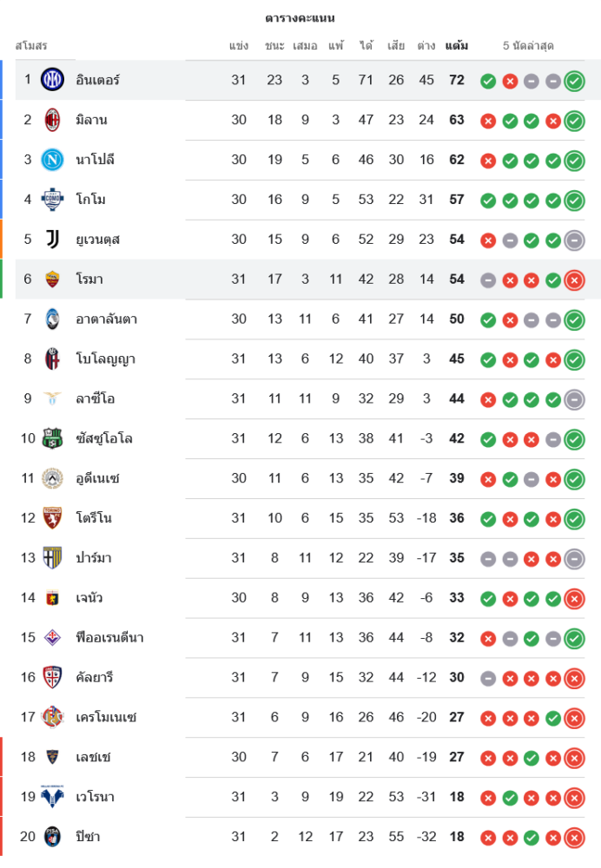The width and height of the screenshot is (601, 868).
Task: Click the Napoli club crest icon
Action: click(52, 160)
